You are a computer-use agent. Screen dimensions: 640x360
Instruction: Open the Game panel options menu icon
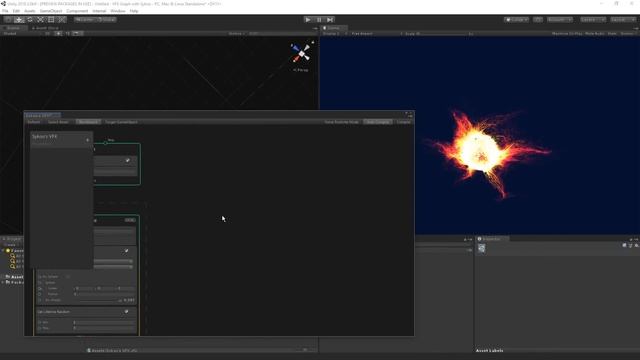[x=636, y=28]
